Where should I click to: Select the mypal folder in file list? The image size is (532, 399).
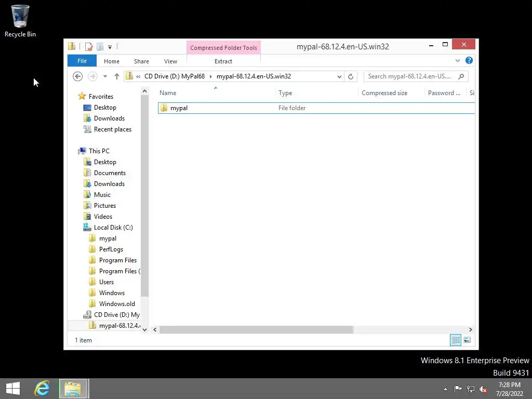click(316, 108)
